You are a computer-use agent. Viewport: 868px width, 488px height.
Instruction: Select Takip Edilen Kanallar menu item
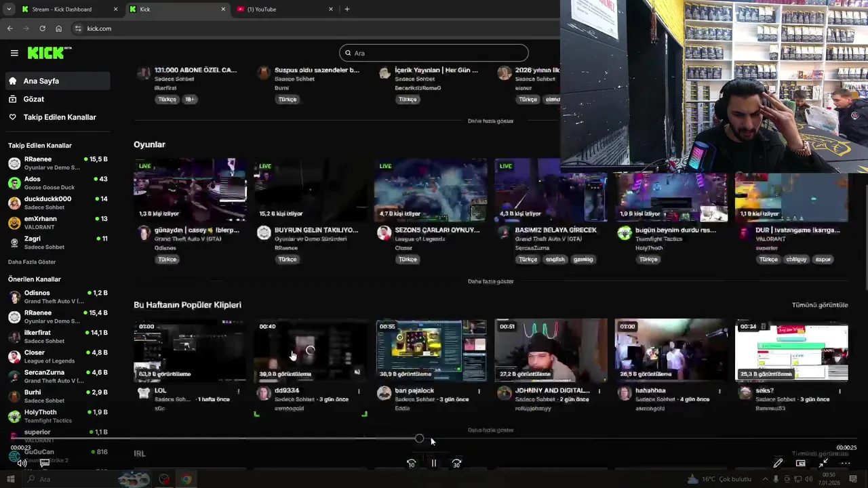click(x=57, y=117)
